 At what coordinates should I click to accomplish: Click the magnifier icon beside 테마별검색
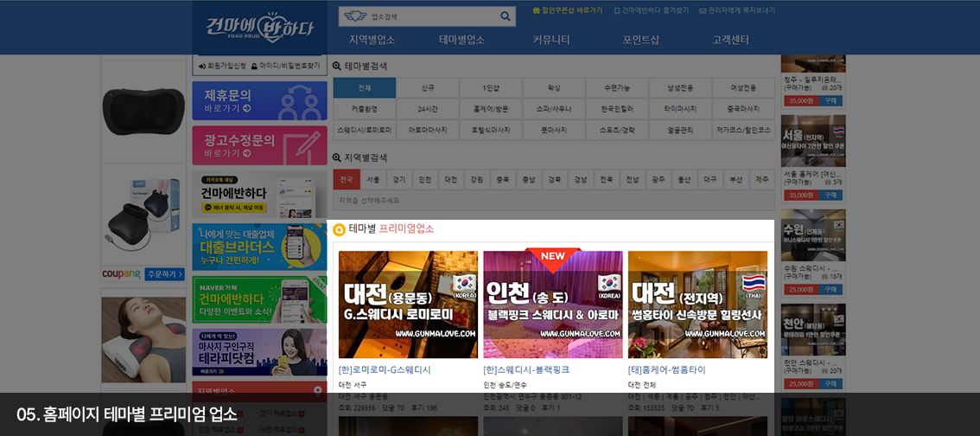tap(337, 66)
